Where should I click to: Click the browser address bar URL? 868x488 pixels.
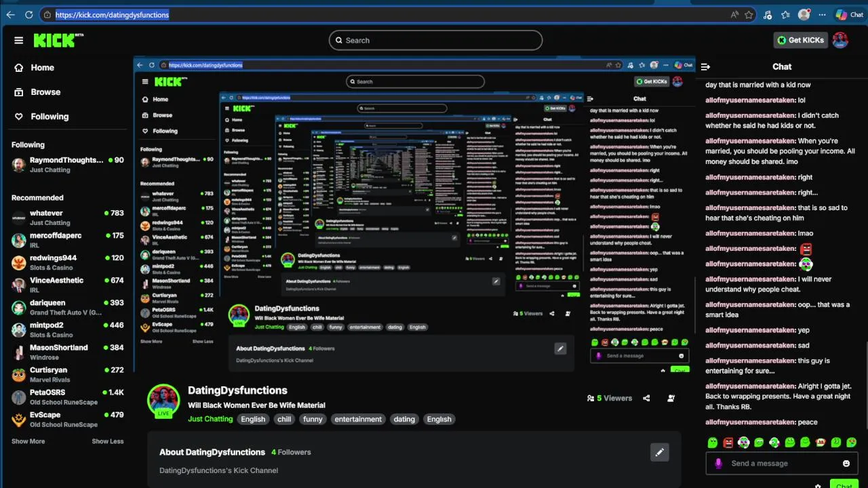pos(112,14)
